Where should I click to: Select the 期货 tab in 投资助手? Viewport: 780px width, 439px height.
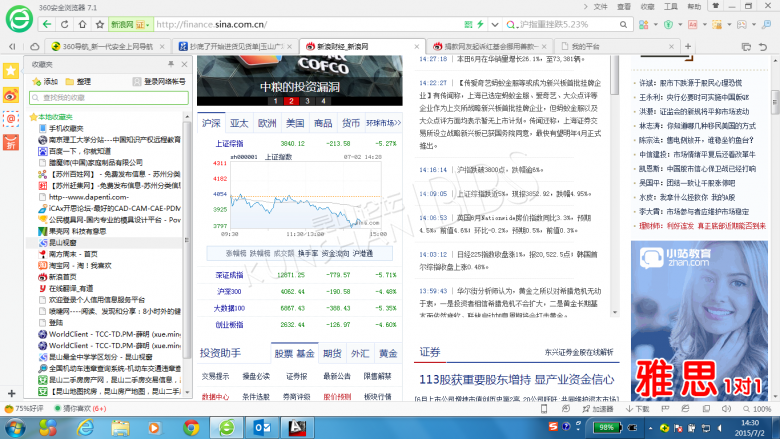tap(332, 353)
